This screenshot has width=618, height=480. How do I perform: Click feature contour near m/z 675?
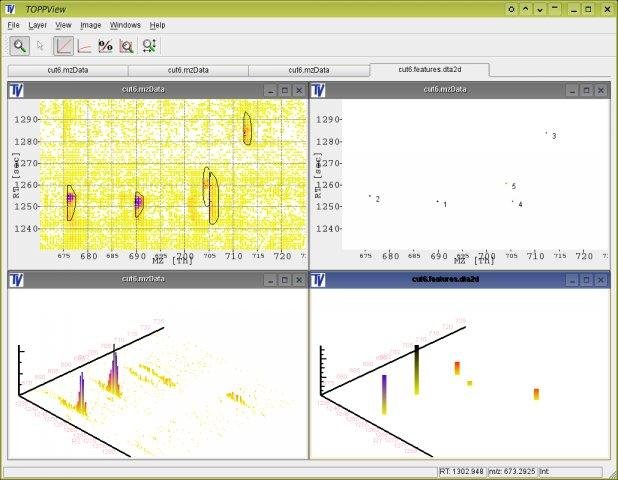[71, 203]
